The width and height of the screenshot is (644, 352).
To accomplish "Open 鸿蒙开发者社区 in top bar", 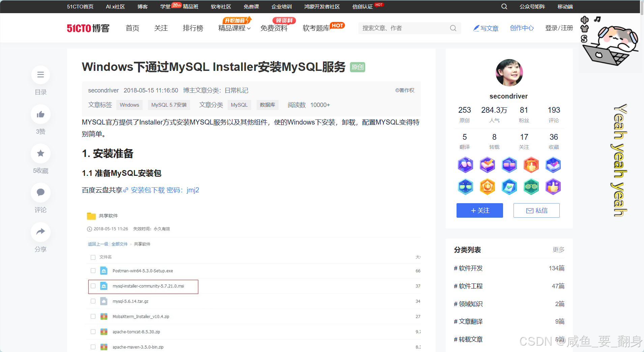I will click(x=322, y=6).
